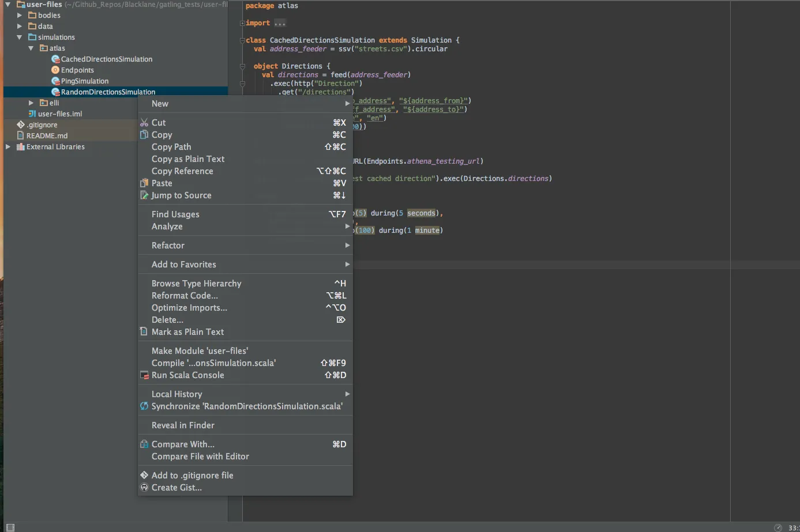Click the class icon beside RandomDirectionsSimulation
800x532 pixels.
tap(55, 92)
